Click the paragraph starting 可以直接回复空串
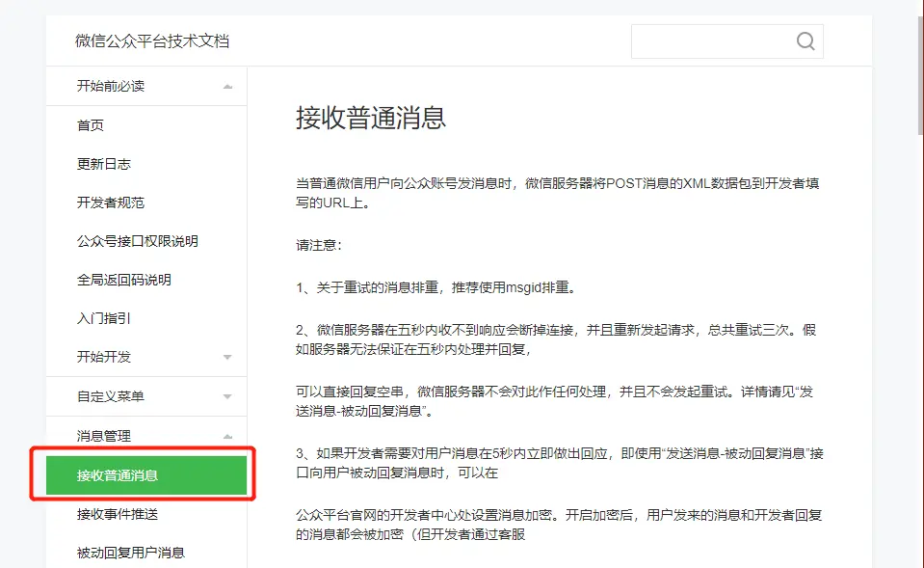 coord(555,401)
